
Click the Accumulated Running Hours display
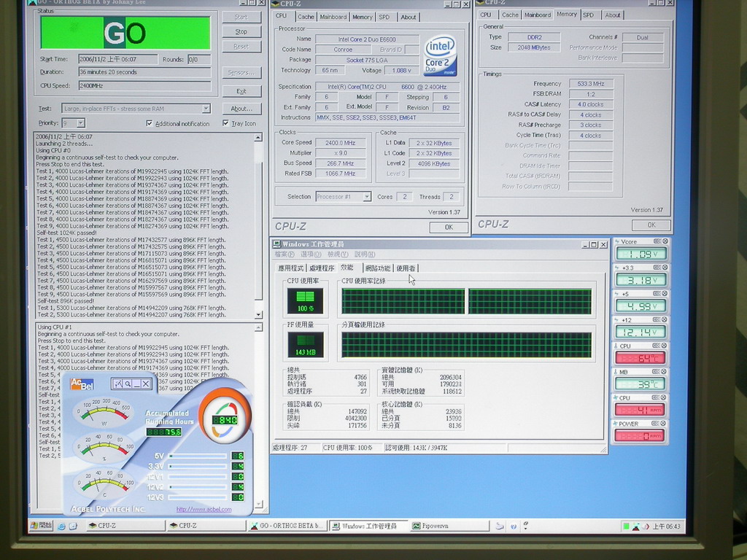coord(164,432)
